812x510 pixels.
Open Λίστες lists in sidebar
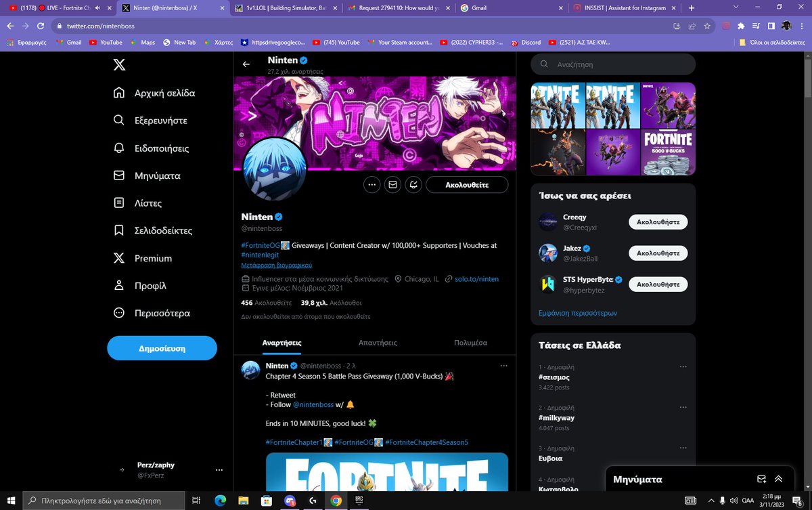138,203
